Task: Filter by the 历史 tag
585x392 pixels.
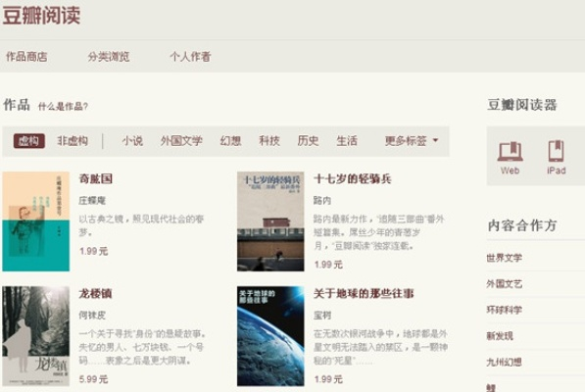Action: tap(308, 140)
